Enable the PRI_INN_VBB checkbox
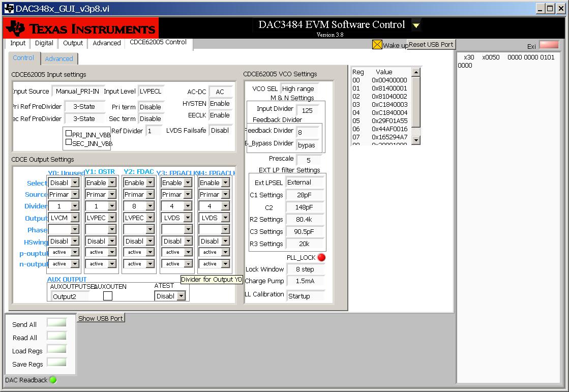This screenshot has height=392, width=569. pos(68,133)
